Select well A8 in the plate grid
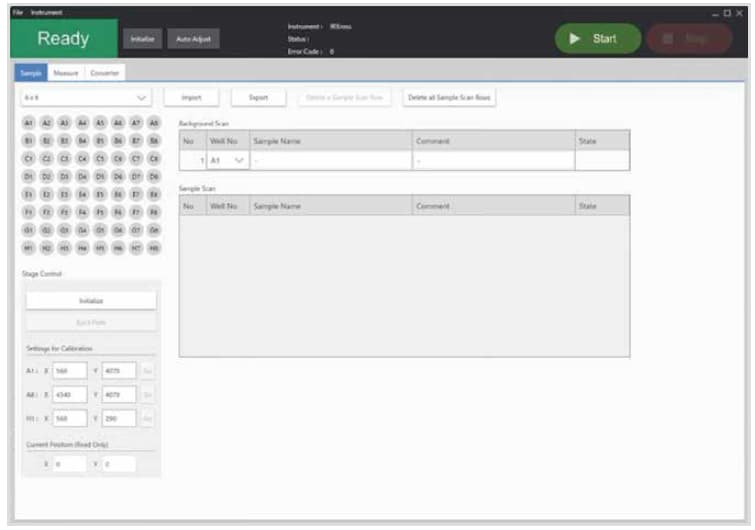The width and height of the screenshot is (755, 530). [x=154, y=123]
